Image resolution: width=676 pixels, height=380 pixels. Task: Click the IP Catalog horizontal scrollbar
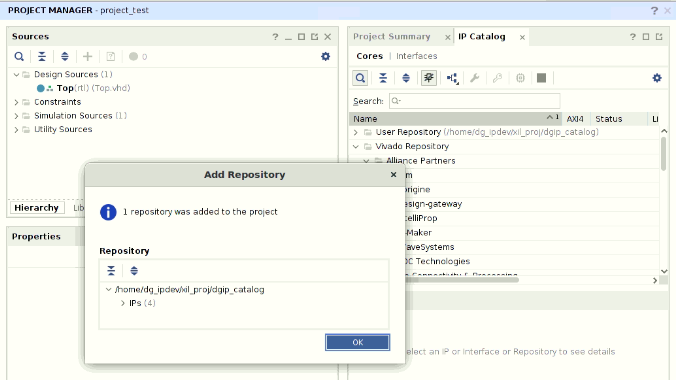tap(461, 280)
